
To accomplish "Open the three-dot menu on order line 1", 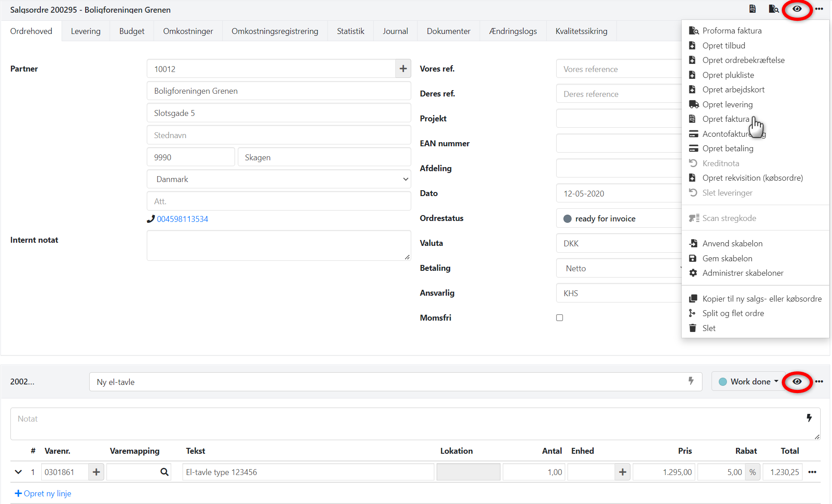I will click(x=813, y=472).
